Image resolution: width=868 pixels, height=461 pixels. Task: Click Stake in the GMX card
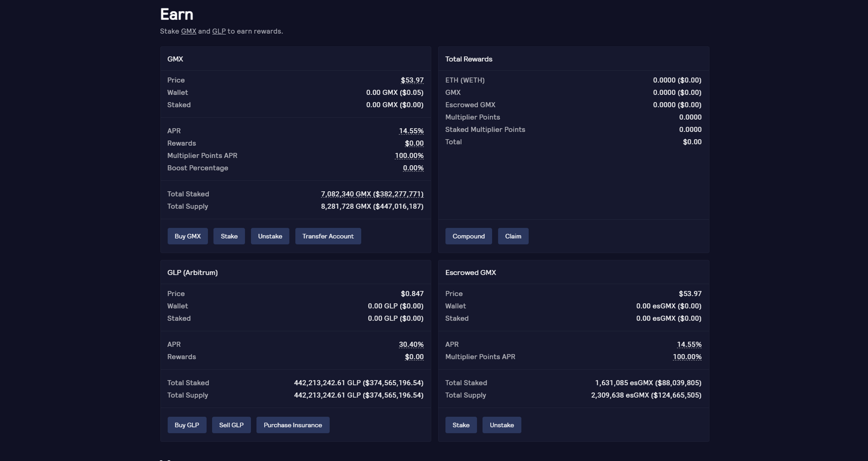click(x=229, y=236)
